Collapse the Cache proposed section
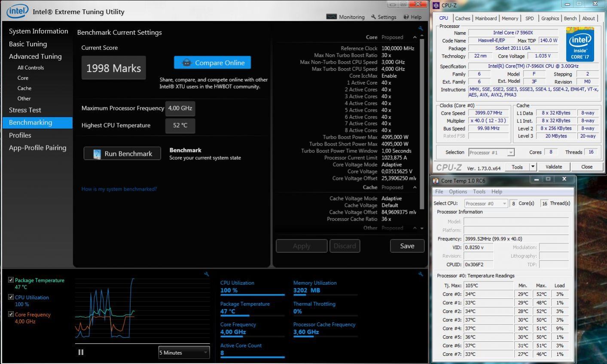607x364 pixels. coord(415,187)
